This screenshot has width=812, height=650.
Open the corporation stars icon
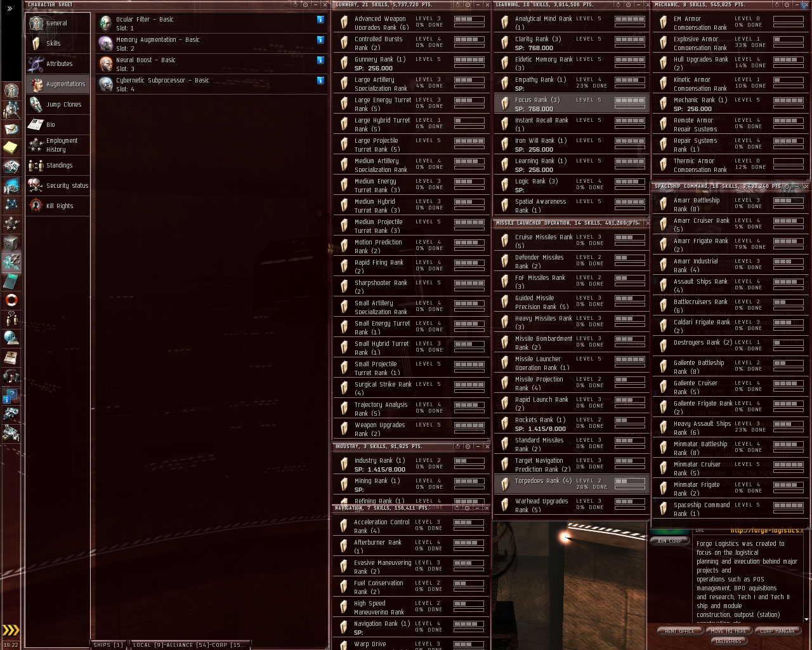click(x=11, y=223)
